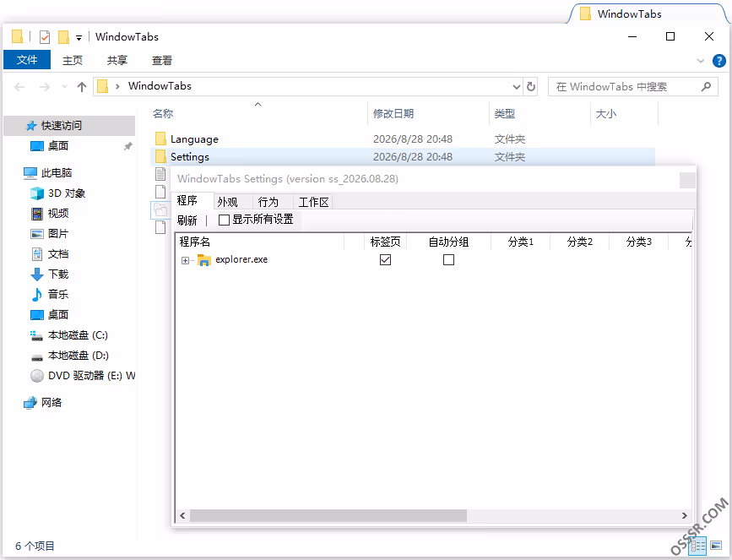
Task: Go back with the back arrow
Action: (19, 87)
